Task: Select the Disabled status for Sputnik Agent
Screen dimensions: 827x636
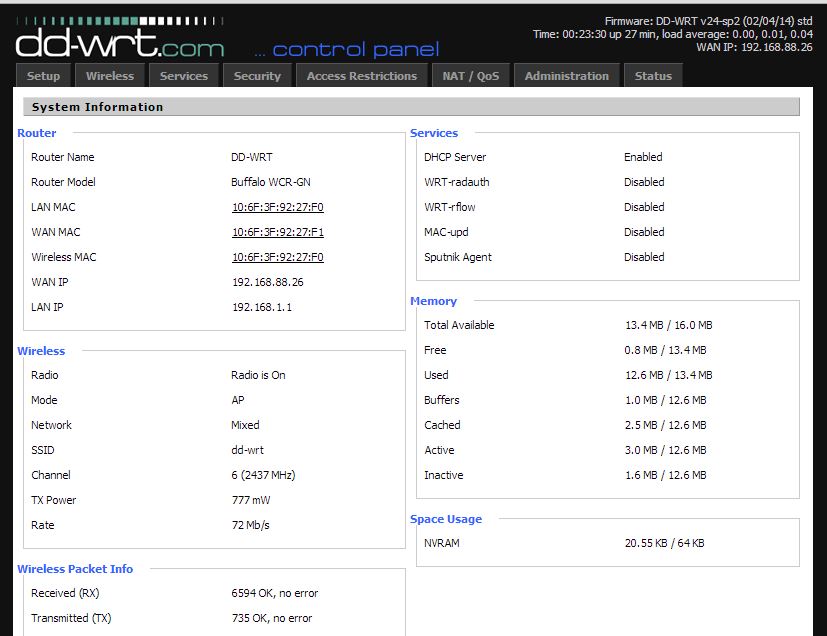Action: 644,257
